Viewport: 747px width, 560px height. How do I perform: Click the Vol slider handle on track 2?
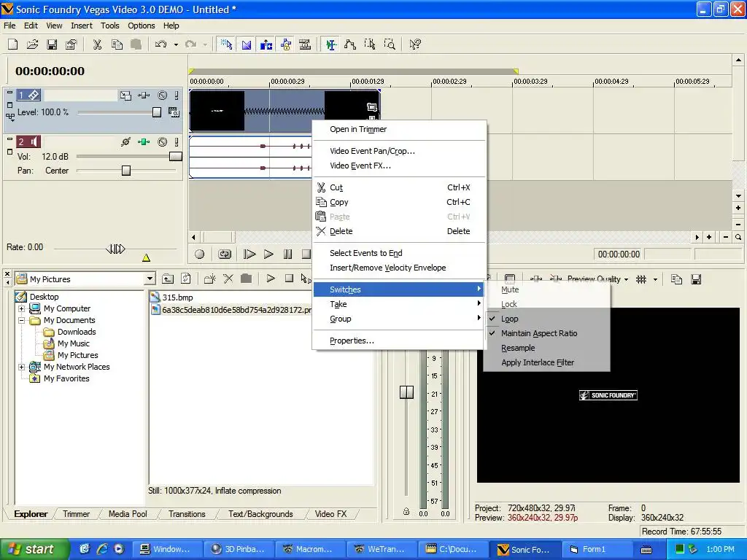pos(176,156)
